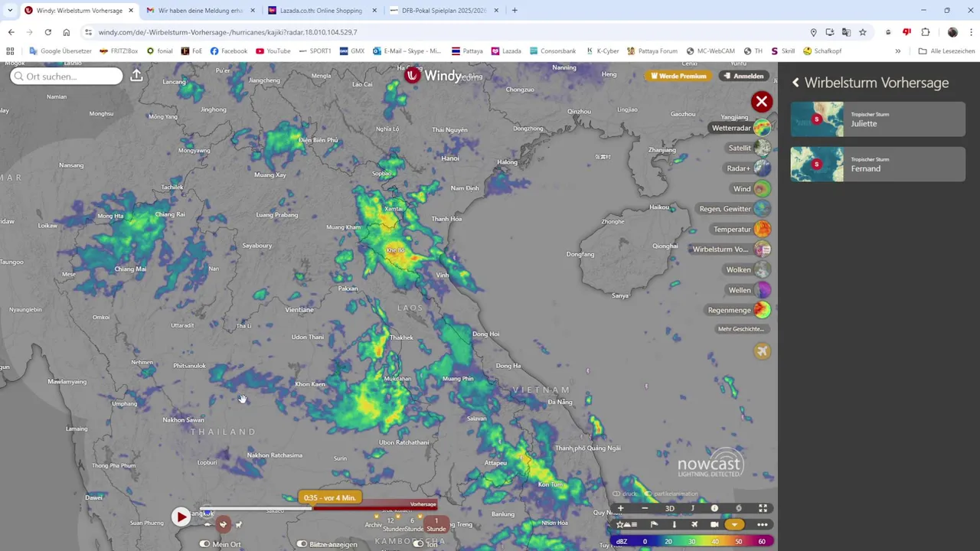Open the yellow dropdown arrow in toolbar
The width and height of the screenshot is (980, 551).
point(734,525)
